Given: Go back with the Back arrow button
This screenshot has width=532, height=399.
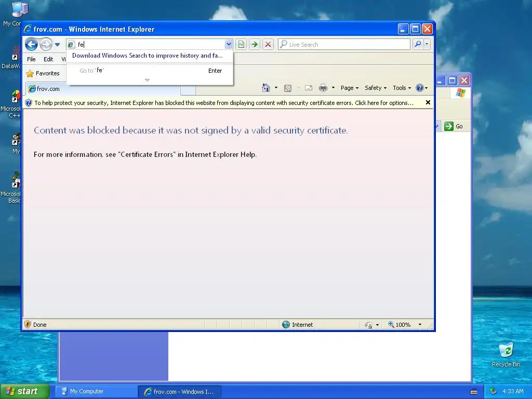Looking at the screenshot, I should [x=31, y=44].
